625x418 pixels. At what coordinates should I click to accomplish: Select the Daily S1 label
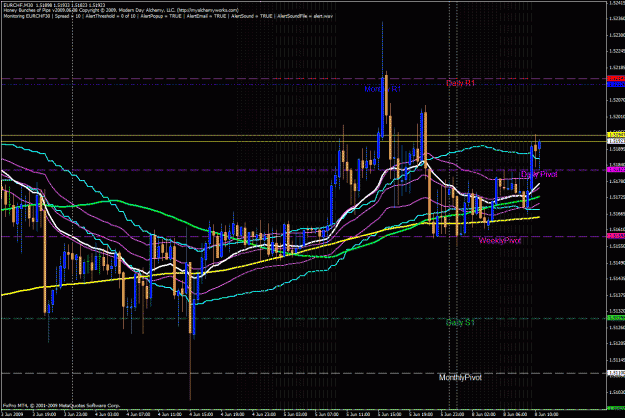click(460, 322)
